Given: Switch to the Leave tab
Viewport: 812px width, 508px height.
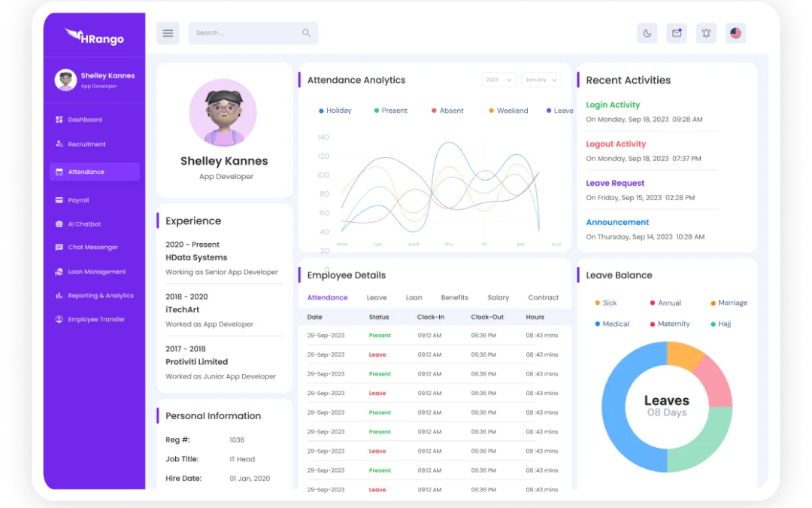Looking at the screenshot, I should click(377, 298).
